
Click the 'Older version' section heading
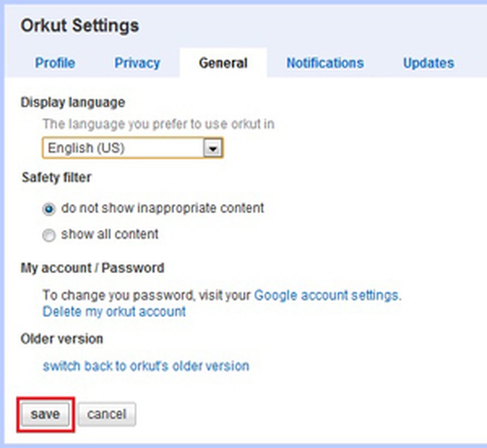point(62,339)
